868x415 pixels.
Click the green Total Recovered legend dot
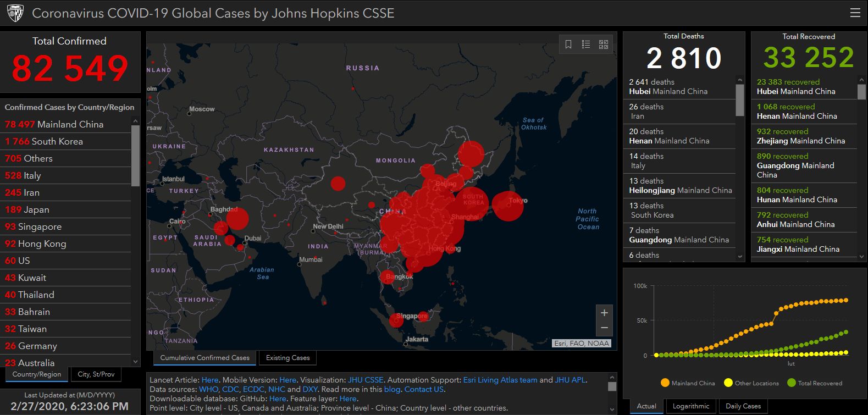(x=792, y=383)
